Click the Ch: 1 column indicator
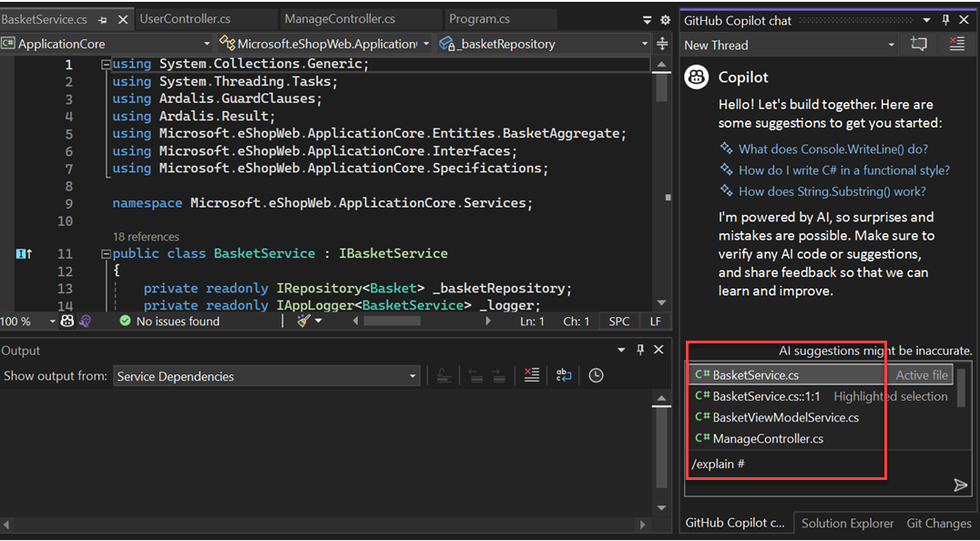 [x=577, y=322]
